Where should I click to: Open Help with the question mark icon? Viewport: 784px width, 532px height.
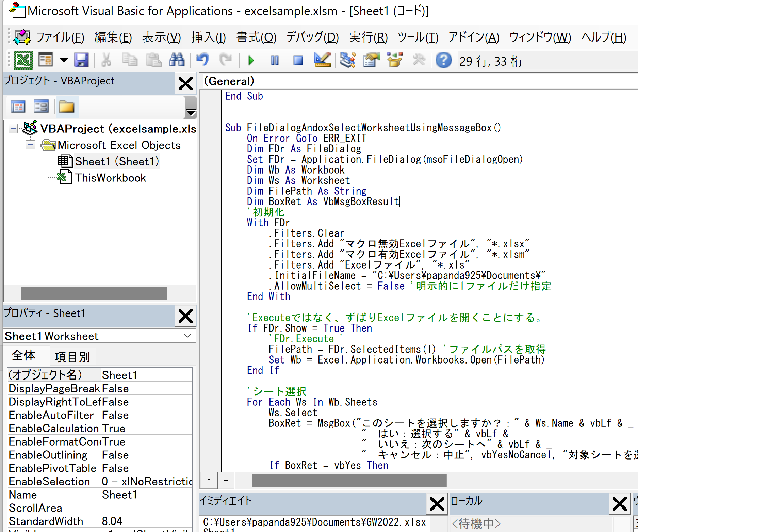(444, 61)
